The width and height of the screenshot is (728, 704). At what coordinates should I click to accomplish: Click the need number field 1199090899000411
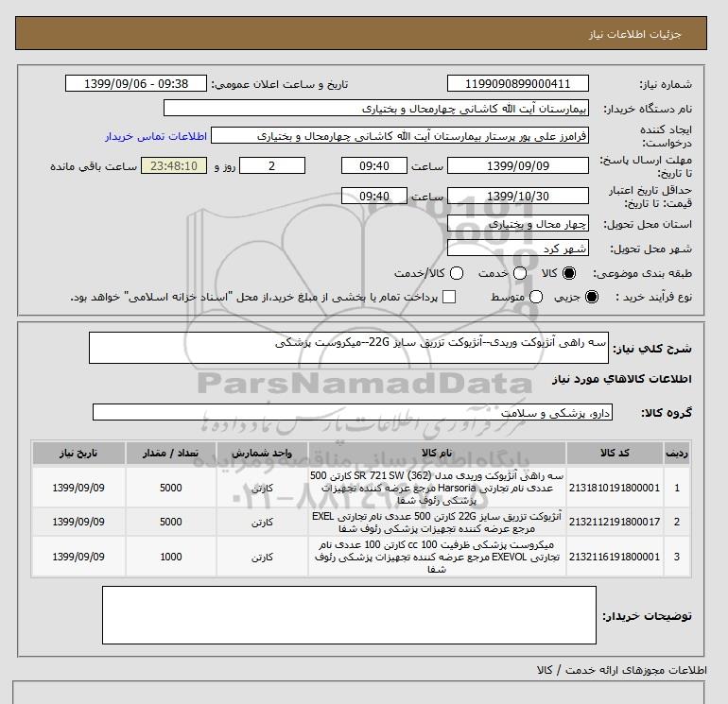pyautogui.click(x=518, y=83)
